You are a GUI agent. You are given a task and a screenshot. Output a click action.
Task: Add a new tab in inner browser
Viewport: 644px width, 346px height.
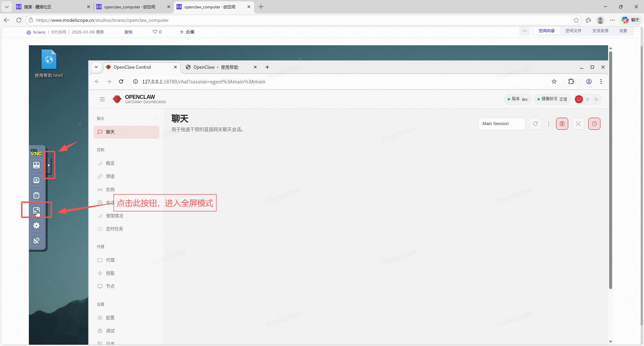point(267,67)
